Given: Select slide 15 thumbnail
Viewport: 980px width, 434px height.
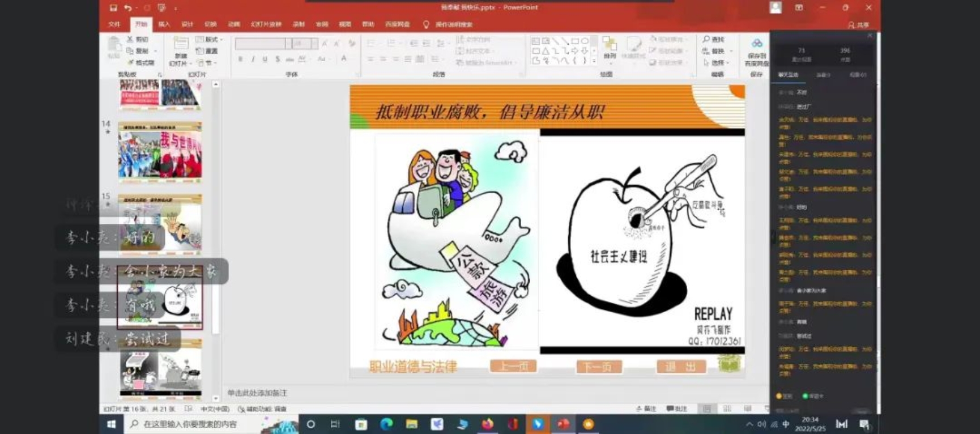Looking at the screenshot, I should pos(160,224).
